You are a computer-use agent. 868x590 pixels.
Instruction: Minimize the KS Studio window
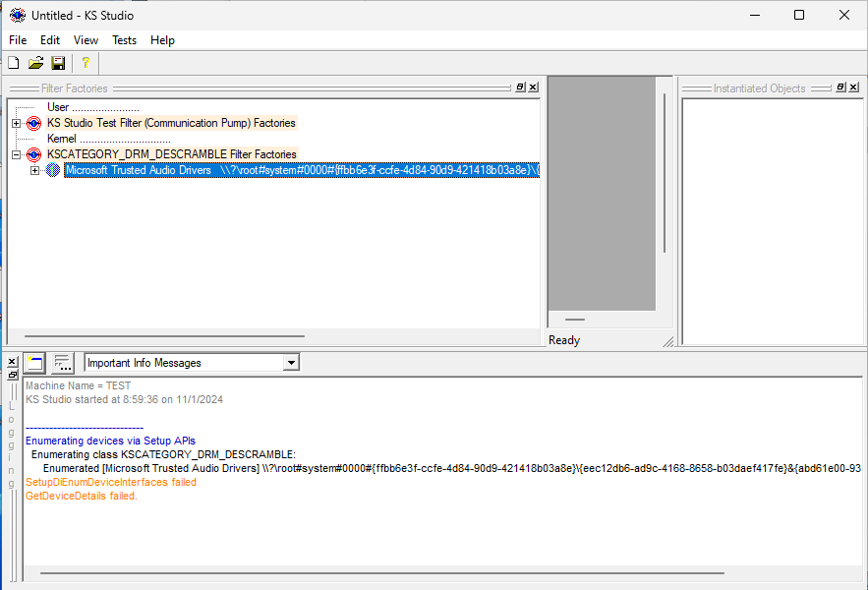tap(755, 15)
